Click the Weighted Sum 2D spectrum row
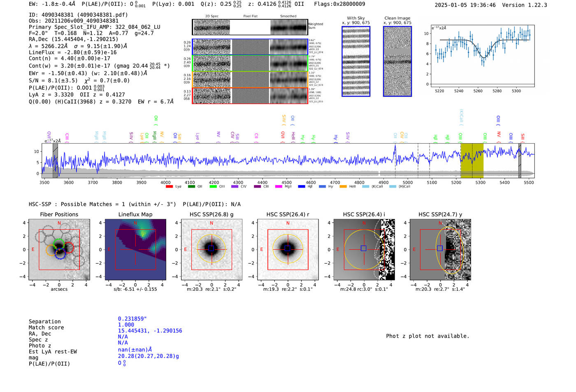The image size is (576, 392). click(250, 27)
